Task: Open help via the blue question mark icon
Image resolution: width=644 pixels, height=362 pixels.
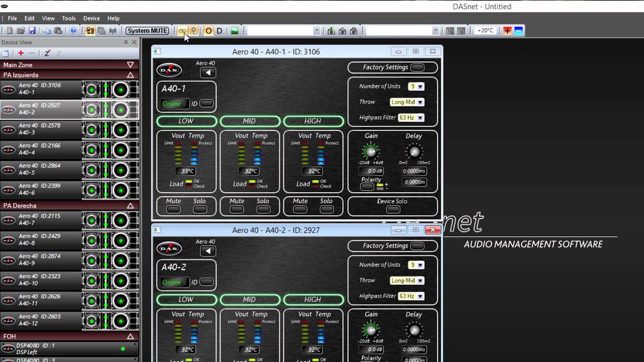Action: point(73,31)
